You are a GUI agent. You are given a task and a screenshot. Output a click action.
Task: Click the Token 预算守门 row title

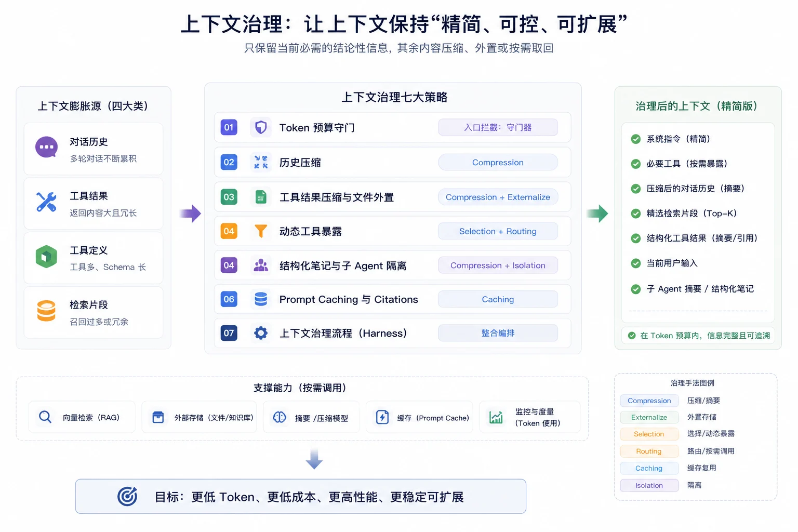click(x=317, y=127)
